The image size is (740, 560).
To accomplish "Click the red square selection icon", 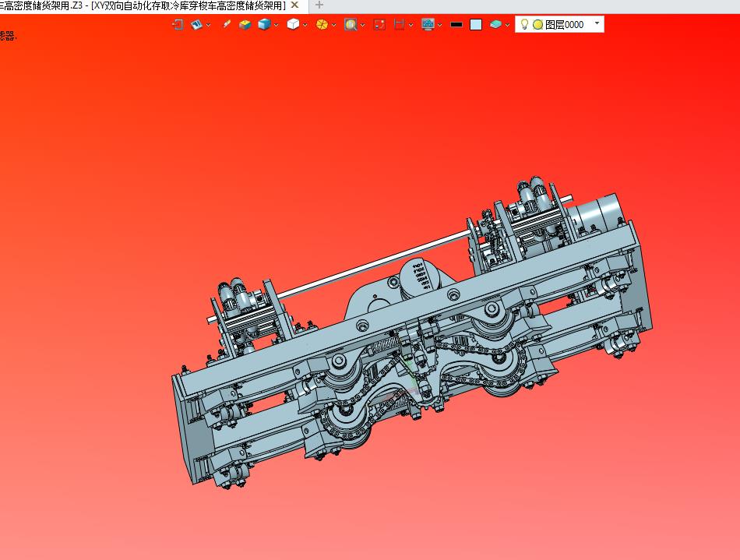I will tap(379, 24).
